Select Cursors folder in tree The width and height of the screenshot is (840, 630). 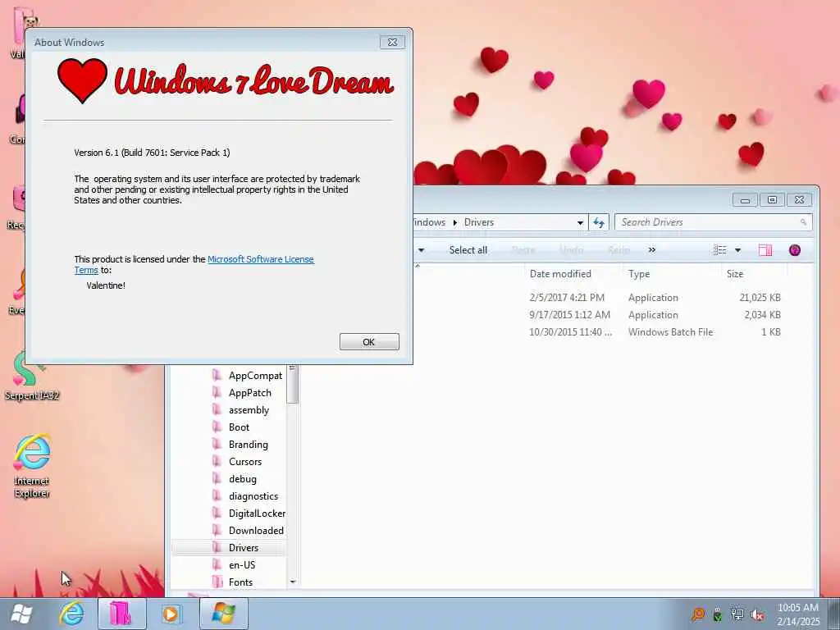(244, 462)
